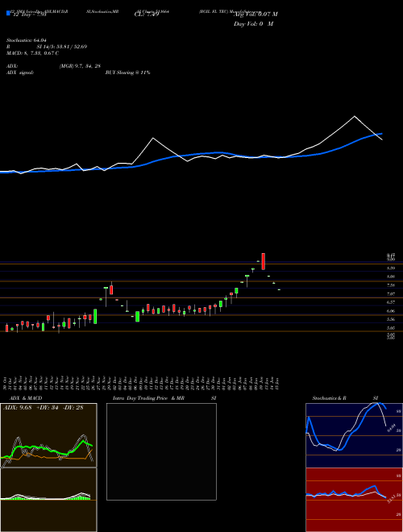Screen dimensions: 403x532
Task: Click the blue 12-day SMA legend square
Action: pyautogui.click(x=8, y=13)
